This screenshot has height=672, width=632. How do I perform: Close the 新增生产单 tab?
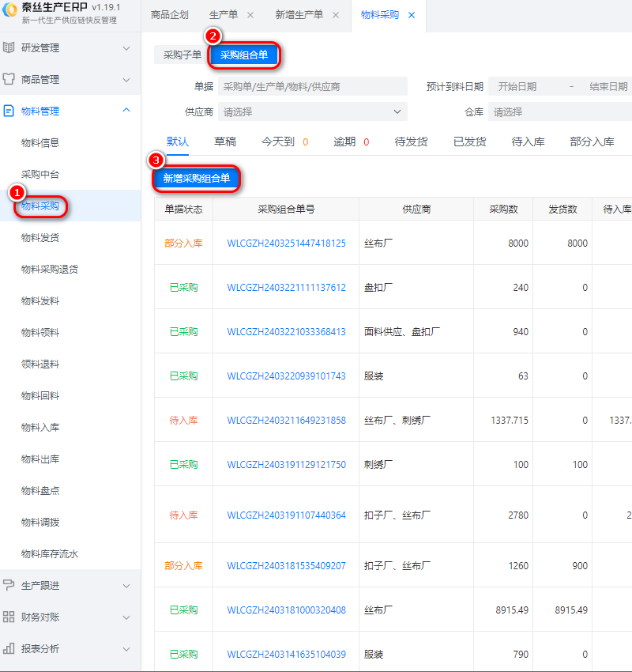335,15
